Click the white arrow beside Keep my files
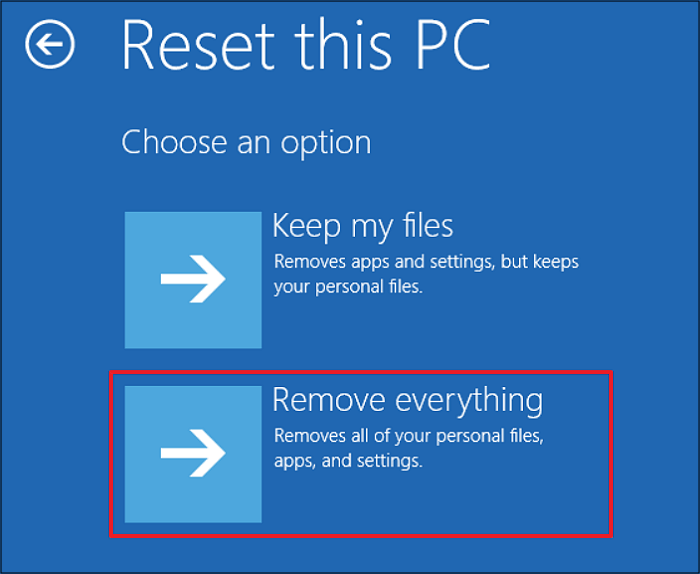700x574 pixels. (x=193, y=280)
